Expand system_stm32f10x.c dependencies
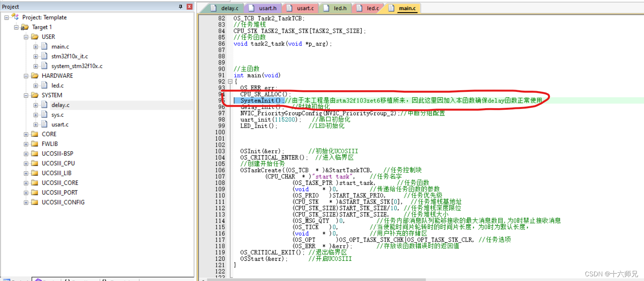 [36, 66]
